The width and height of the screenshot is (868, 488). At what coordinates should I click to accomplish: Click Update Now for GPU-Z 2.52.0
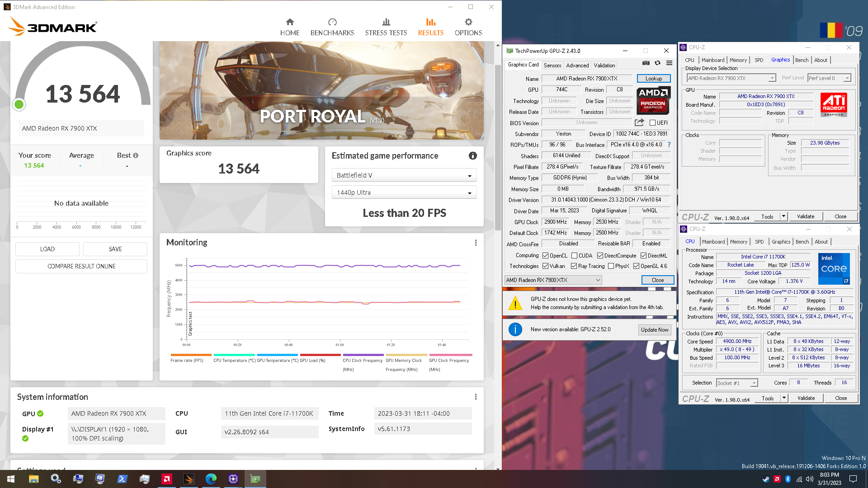pos(654,330)
